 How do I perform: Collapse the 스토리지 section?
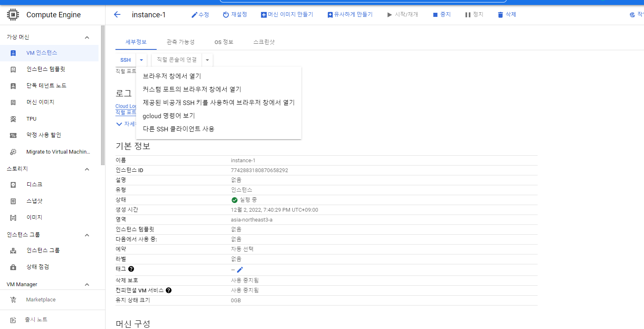(87, 169)
